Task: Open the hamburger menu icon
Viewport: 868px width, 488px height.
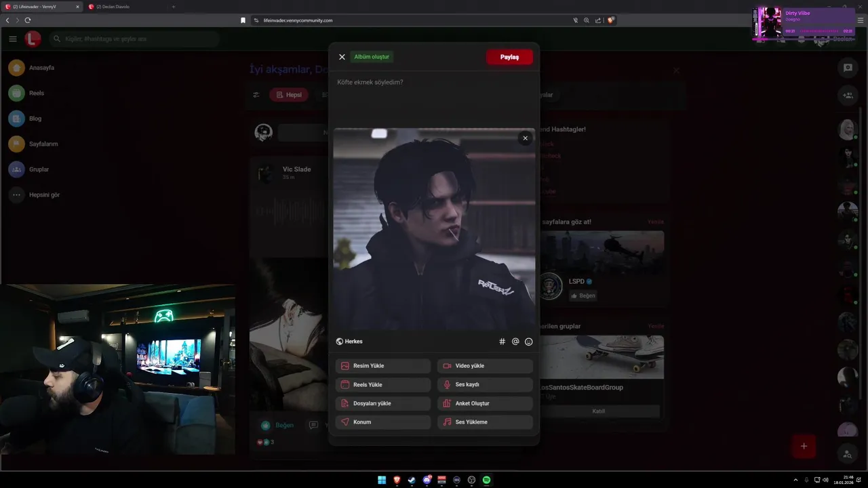Action: [x=13, y=39]
